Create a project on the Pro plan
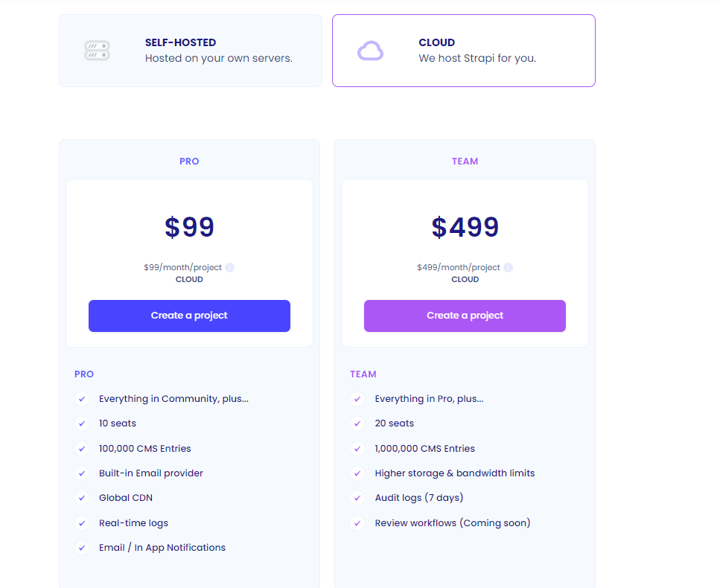The image size is (717, 588). click(189, 316)
